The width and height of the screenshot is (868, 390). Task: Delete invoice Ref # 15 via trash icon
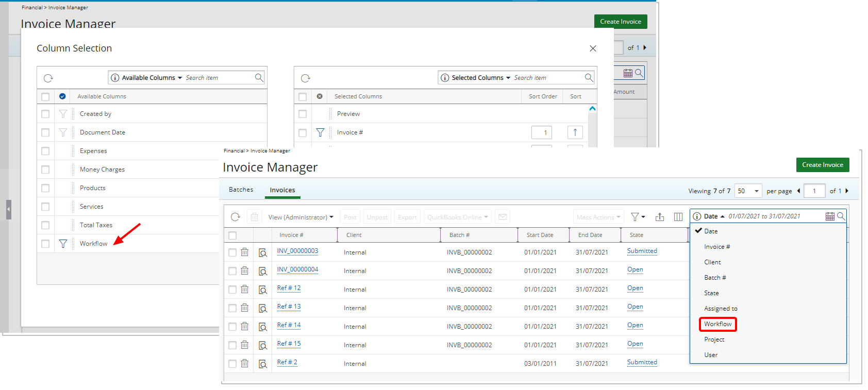[x=245, y=345]
